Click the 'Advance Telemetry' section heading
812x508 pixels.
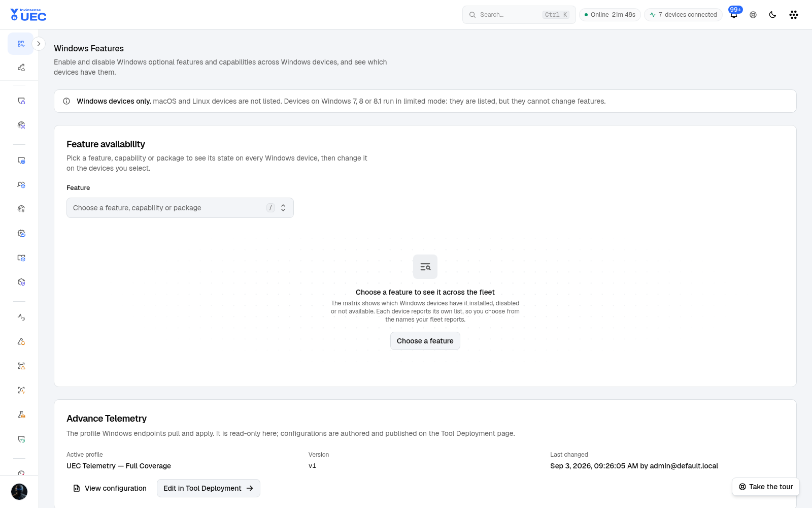pos(107,419)
